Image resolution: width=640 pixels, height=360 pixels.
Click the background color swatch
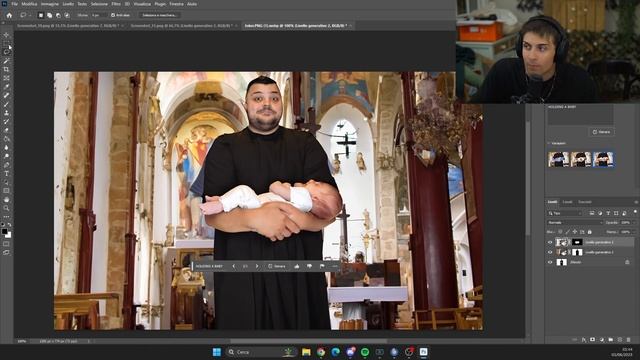(x=9, y=235)
